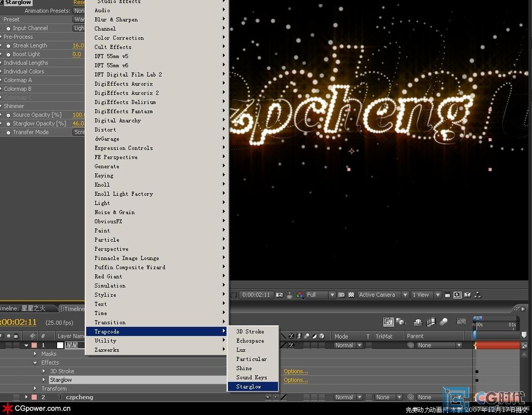Screen dimensions: 532x415
Task: Open the comp flowchart view icon
Action: 478,295
